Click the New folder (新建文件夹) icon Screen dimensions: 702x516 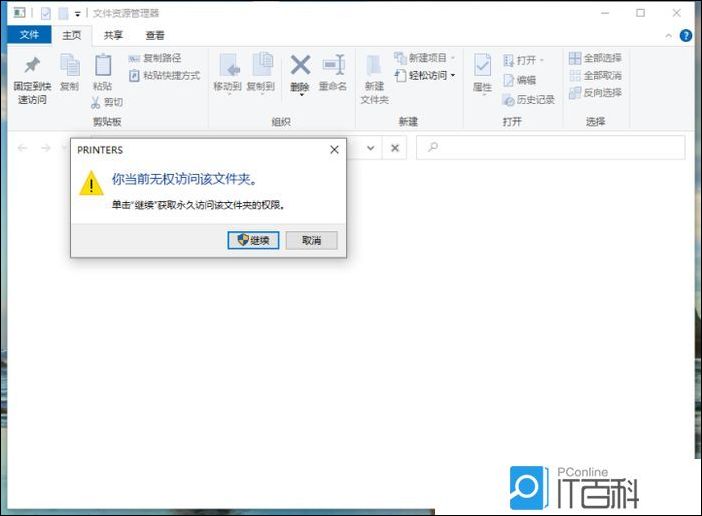tap(374, 66)
